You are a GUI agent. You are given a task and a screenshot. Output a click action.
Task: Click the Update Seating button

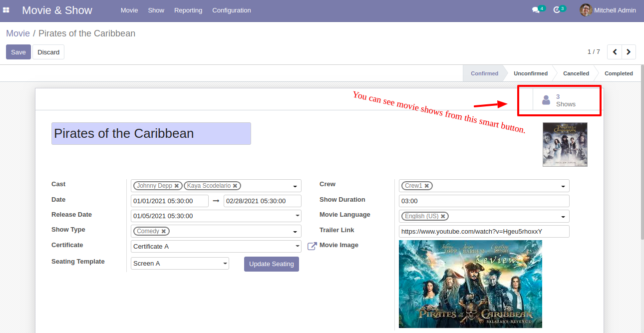coord(272,264)
